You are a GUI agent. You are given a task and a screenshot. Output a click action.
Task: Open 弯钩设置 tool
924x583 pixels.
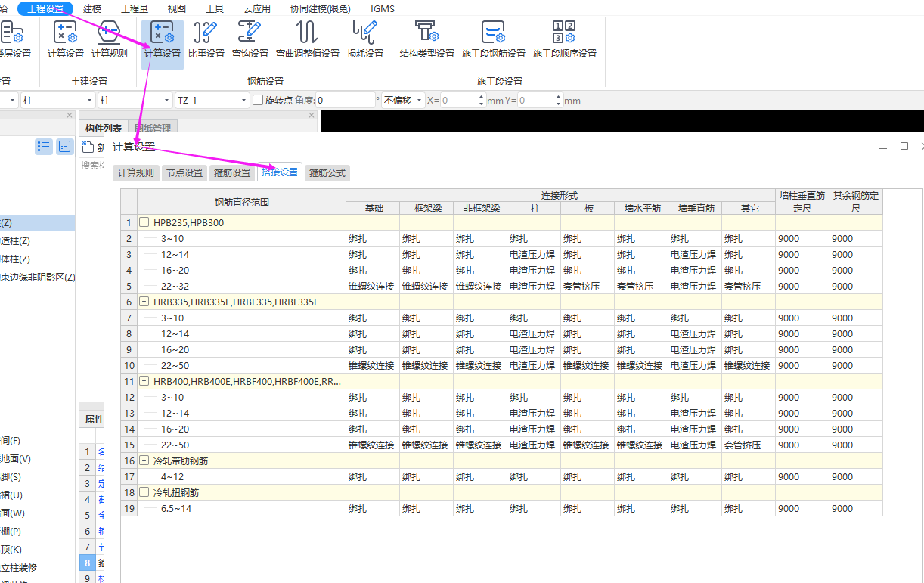coord(250,40)
